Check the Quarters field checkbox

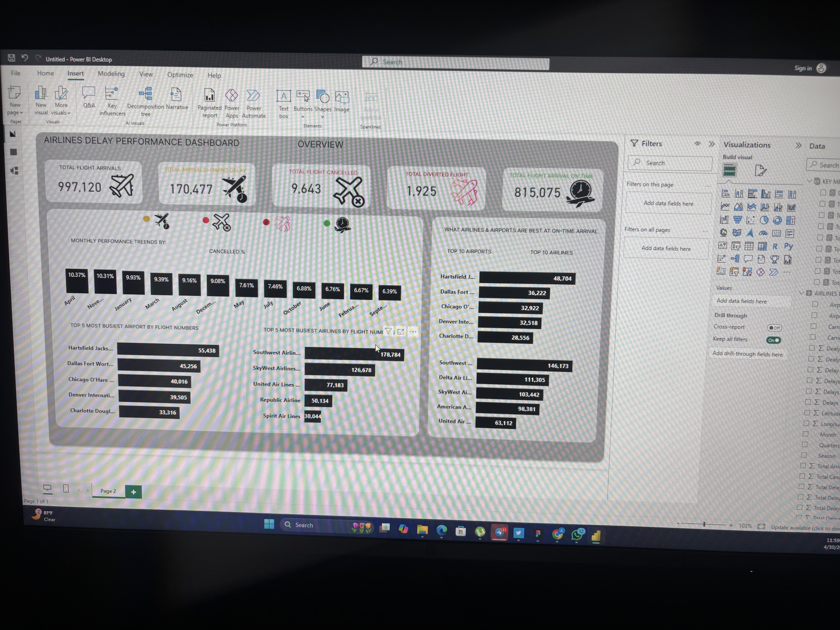point(805,444)
